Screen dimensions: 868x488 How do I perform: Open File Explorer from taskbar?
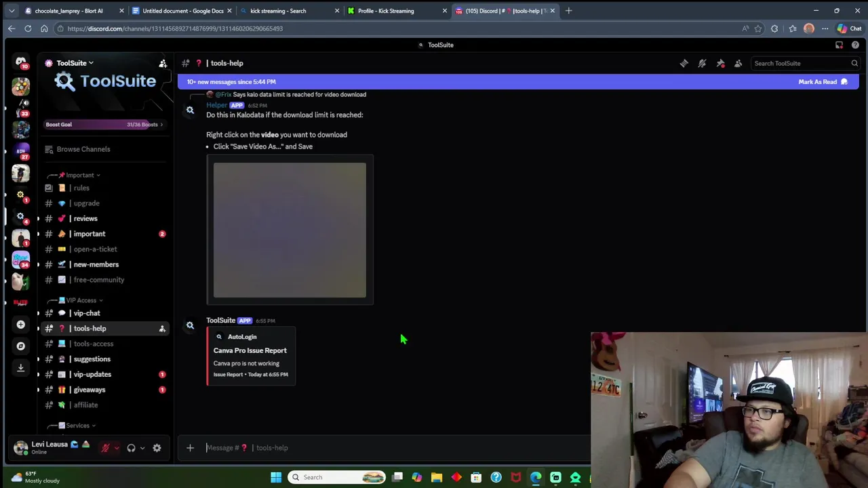point(437,477)
